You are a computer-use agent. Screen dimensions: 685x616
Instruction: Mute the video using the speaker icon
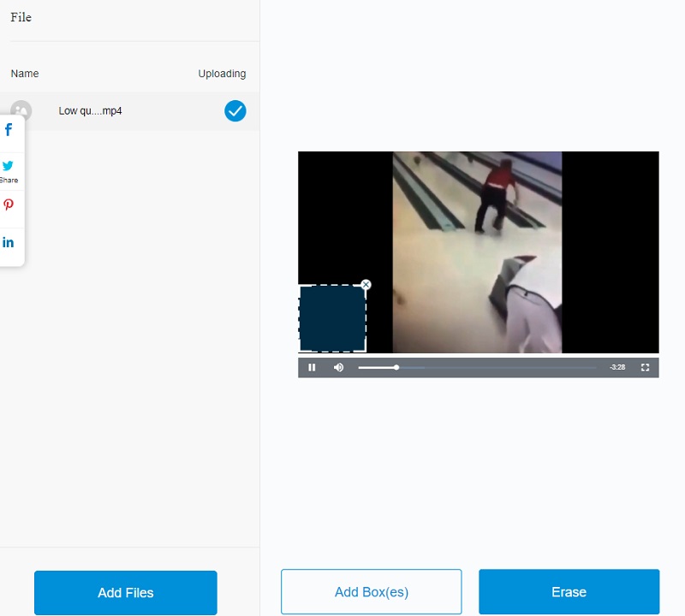tap(338, 367)
